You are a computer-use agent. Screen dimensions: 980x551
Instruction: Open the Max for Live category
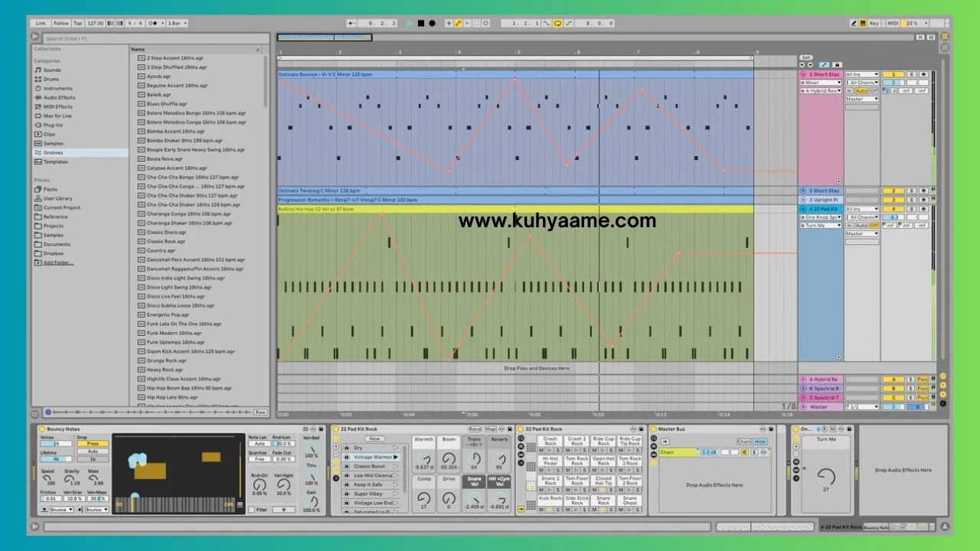(x=57, y=116)
